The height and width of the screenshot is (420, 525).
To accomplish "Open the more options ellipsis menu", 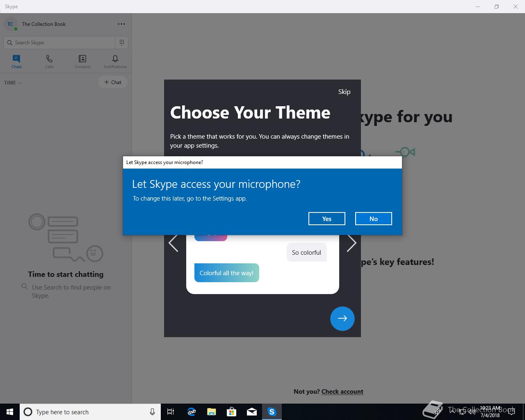I will (121, 24).
